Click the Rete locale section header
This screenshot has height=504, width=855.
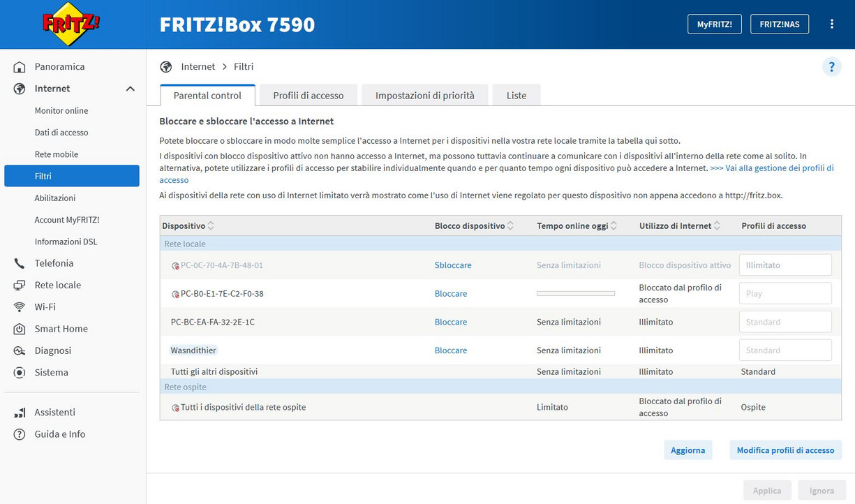click(x=500, y=244)
